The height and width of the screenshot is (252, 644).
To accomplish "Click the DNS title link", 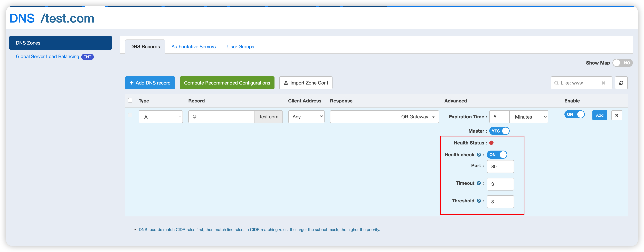I will click(x=22, y=18).
